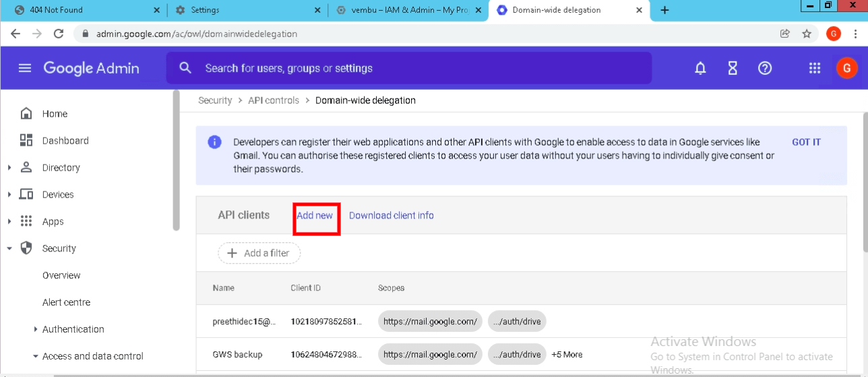Click the search magnifier icon
This screenshot has width=868, height=377.
[185, 68]
